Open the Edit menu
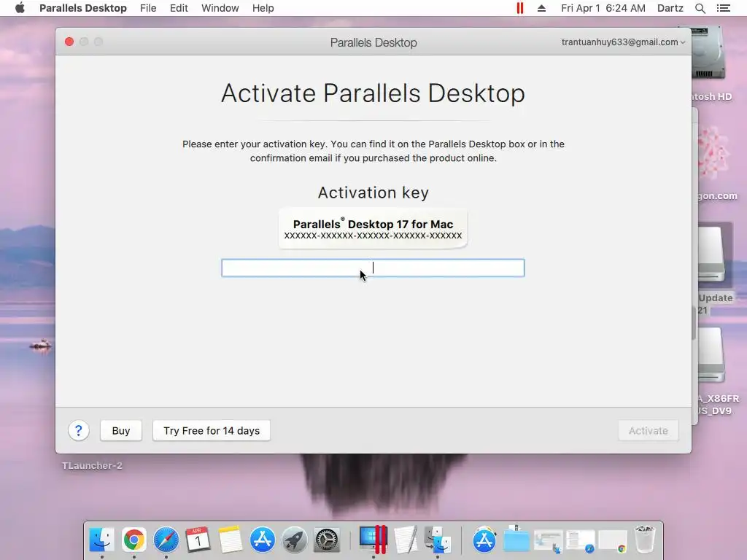The width and height of the screenshot is (747, 560). click(x=179, y=8)
